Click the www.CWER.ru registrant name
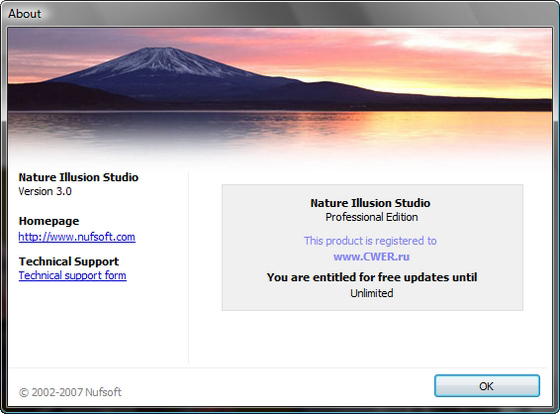 (371, 256)
